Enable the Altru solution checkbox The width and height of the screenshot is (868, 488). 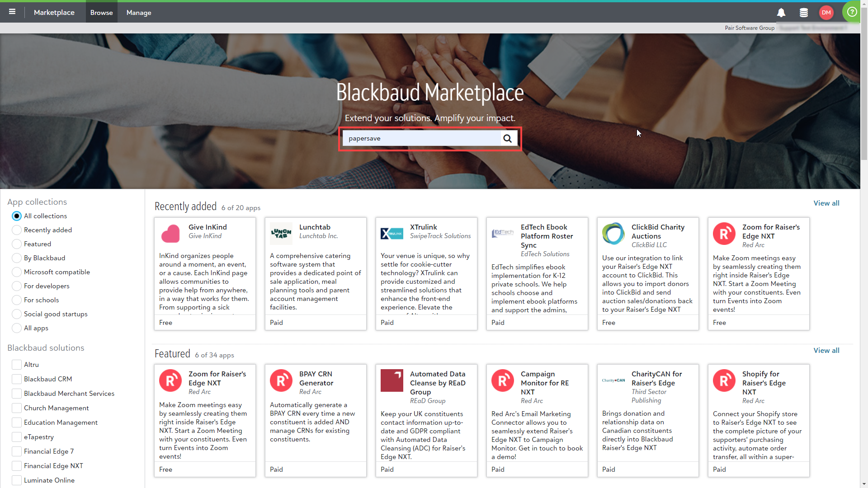click(x=17, y=365)
